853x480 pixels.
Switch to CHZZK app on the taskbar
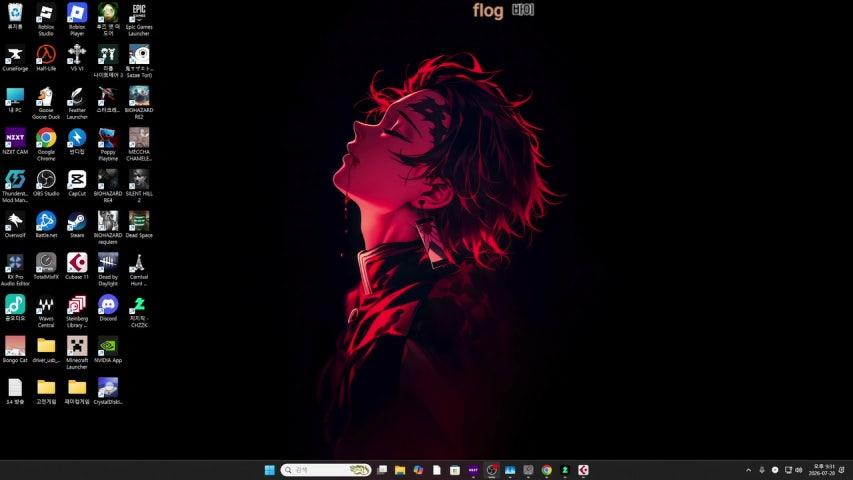565,470
